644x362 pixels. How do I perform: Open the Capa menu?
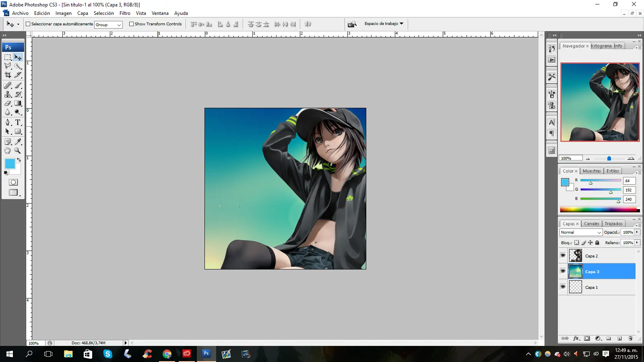83,13
